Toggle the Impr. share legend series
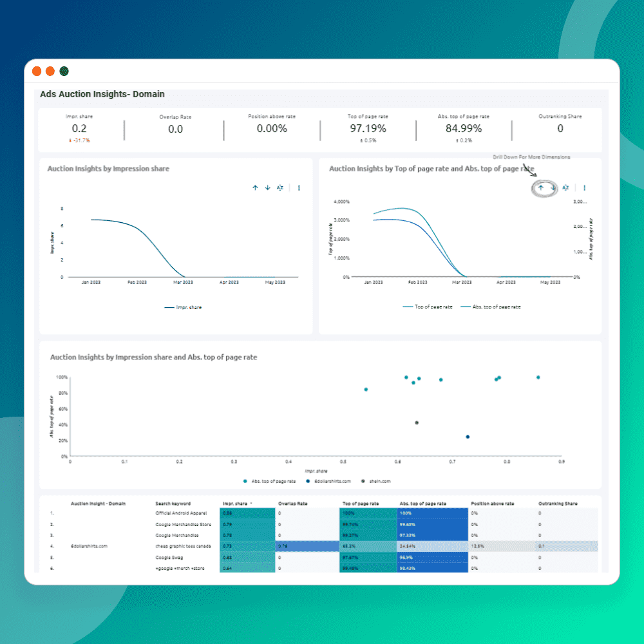The height and width of the screenshot is (644, 644). coord(183,307)
